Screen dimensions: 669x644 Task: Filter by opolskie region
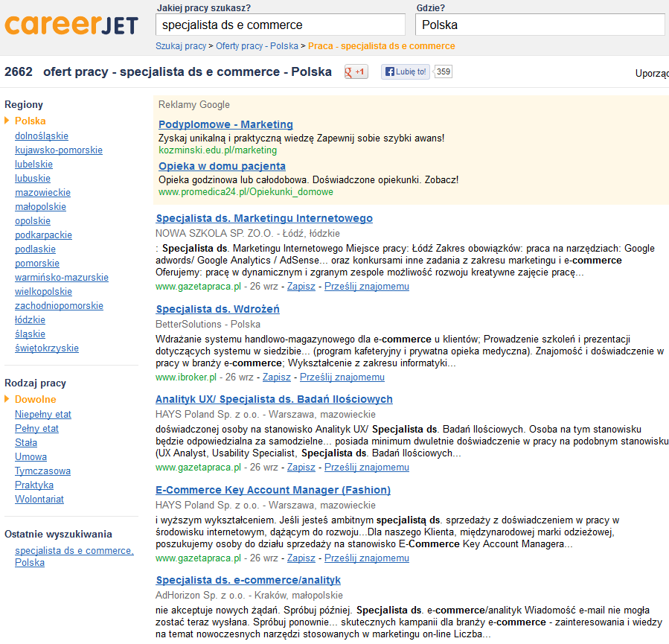tap(33, 220)
